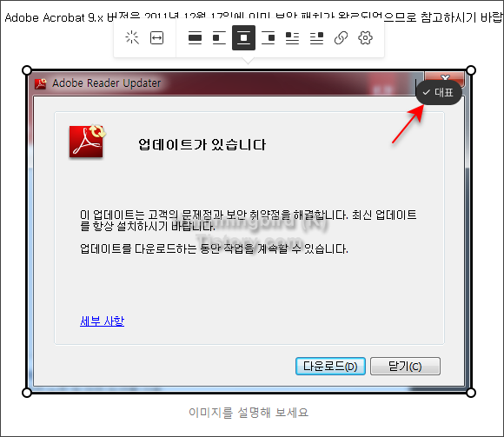This screenshot has width=504, height=437.
Task: Click the image effects sparkle icon
Action: pyautogui.click(x=132, y=38)
